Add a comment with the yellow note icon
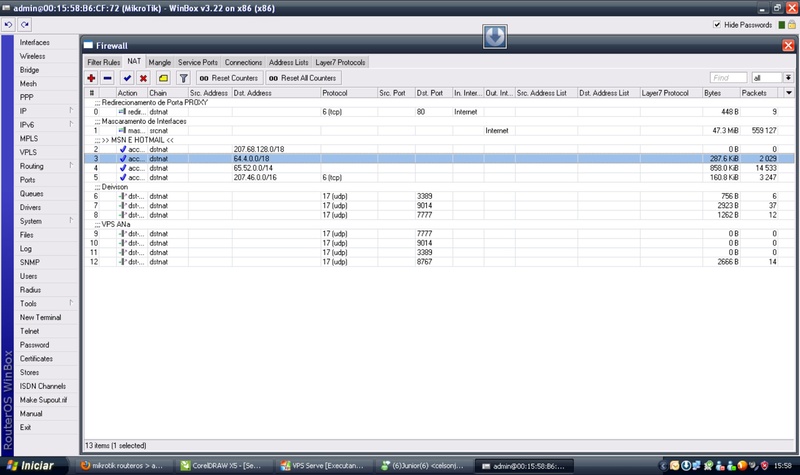This screenshot has width=800, height=475. 163,78
